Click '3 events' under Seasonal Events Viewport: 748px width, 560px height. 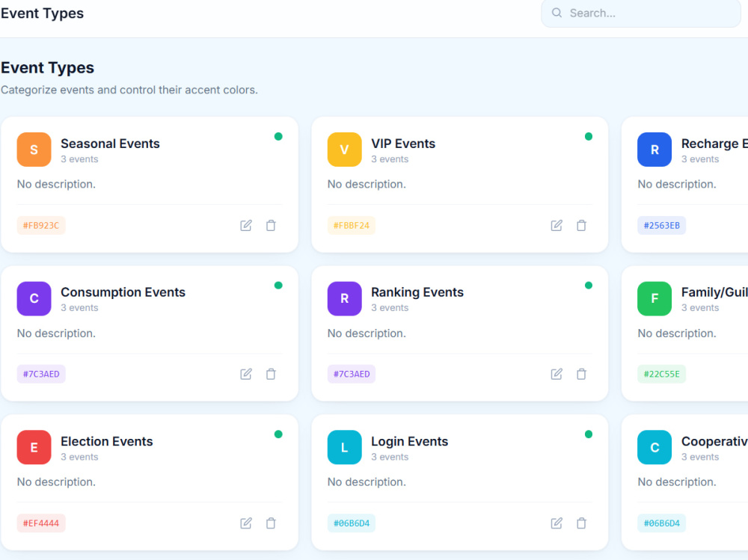pyautogui.click(x=79, y=159)
